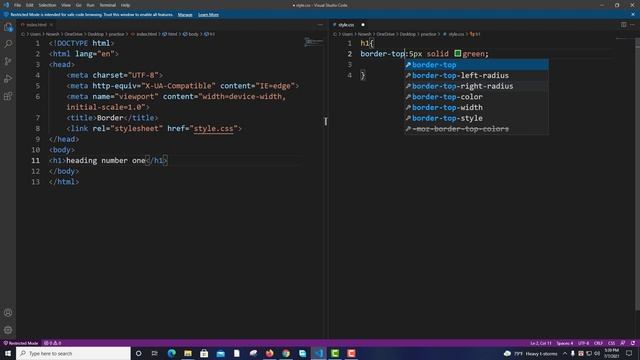Click weather Heavy t-storms widget on taskbar

(530, 353)
